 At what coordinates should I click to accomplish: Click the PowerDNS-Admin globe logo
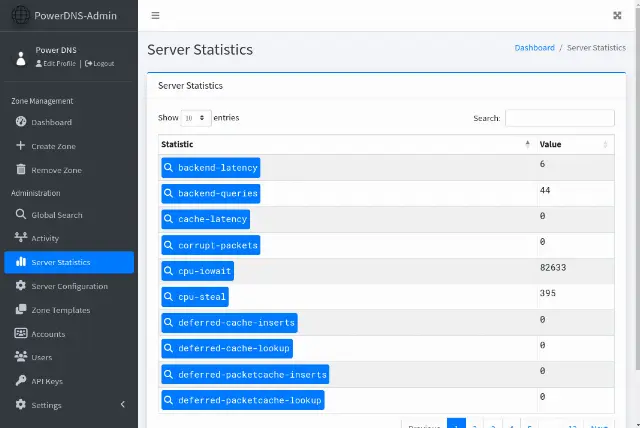point(20,16)
